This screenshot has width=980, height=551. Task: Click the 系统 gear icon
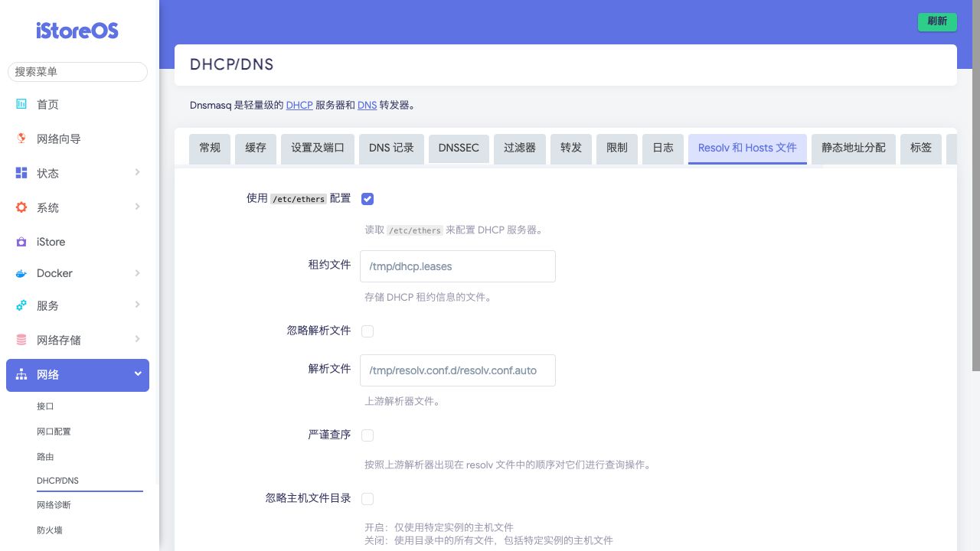point(21,207)
